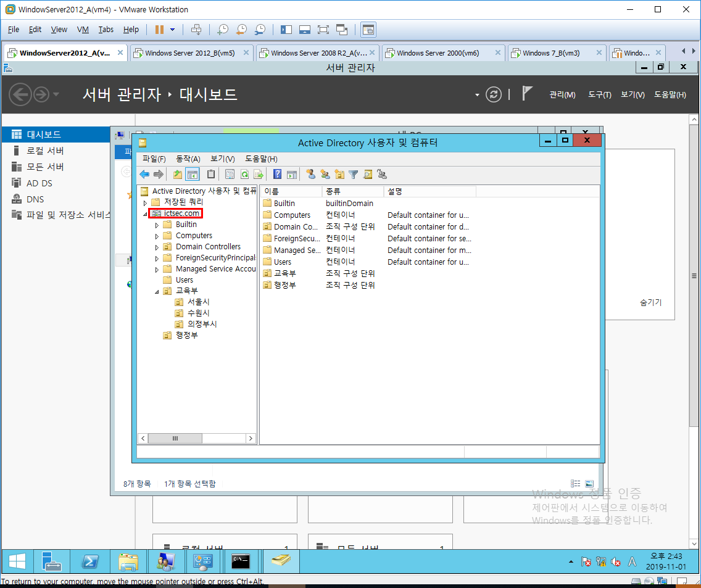This screenshot has height=588, width=701.
Task: Select the Users container in the tree
Action: coord(184,280)
